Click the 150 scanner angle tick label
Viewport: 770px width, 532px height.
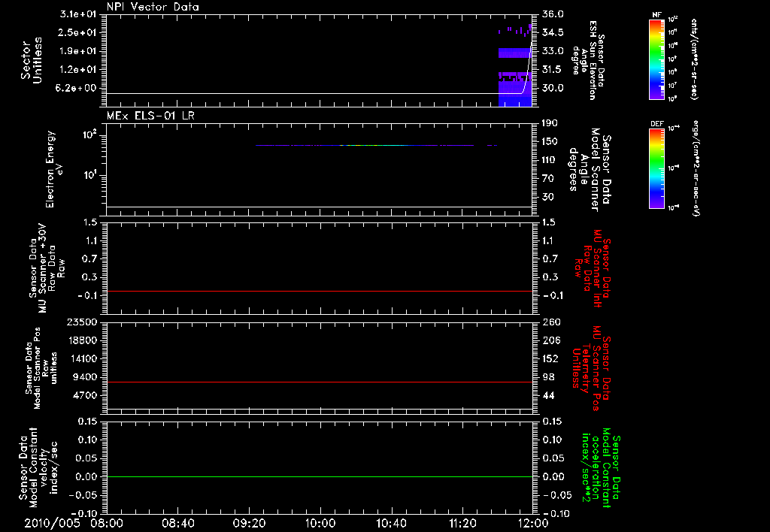550,142
